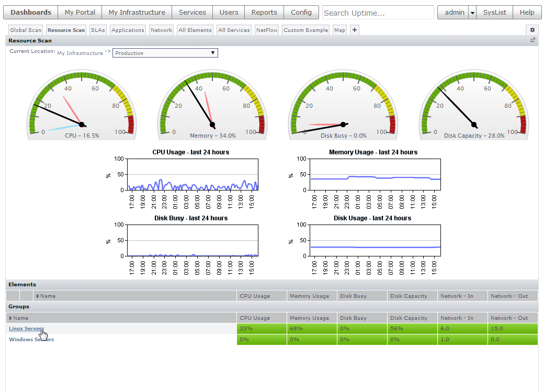The image size is (544, 392).
Task: Open the SysList button
Action: 494,13
